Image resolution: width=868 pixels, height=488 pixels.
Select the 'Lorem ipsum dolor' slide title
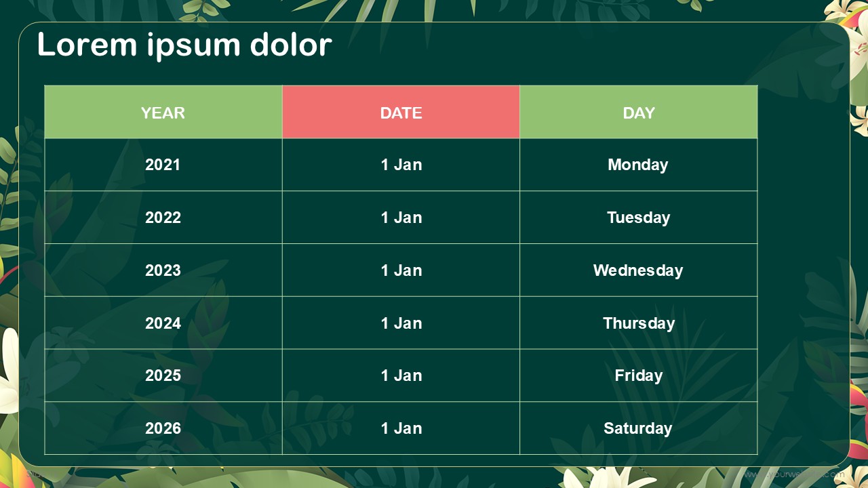tap(184, 45)
